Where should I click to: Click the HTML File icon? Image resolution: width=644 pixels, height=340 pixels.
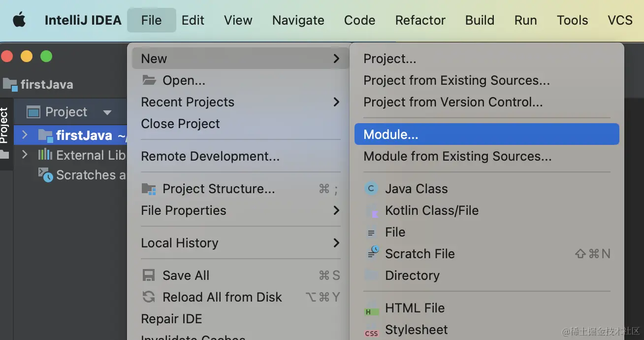pos(371,308)
